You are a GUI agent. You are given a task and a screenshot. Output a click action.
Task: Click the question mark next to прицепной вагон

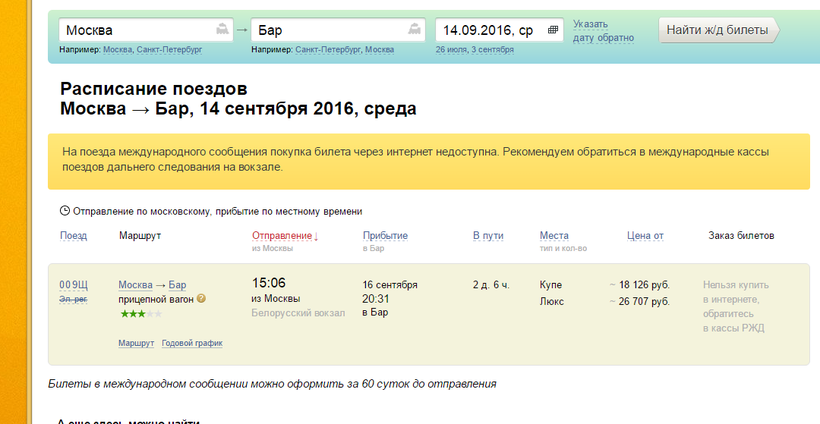[x=201, y=298]
